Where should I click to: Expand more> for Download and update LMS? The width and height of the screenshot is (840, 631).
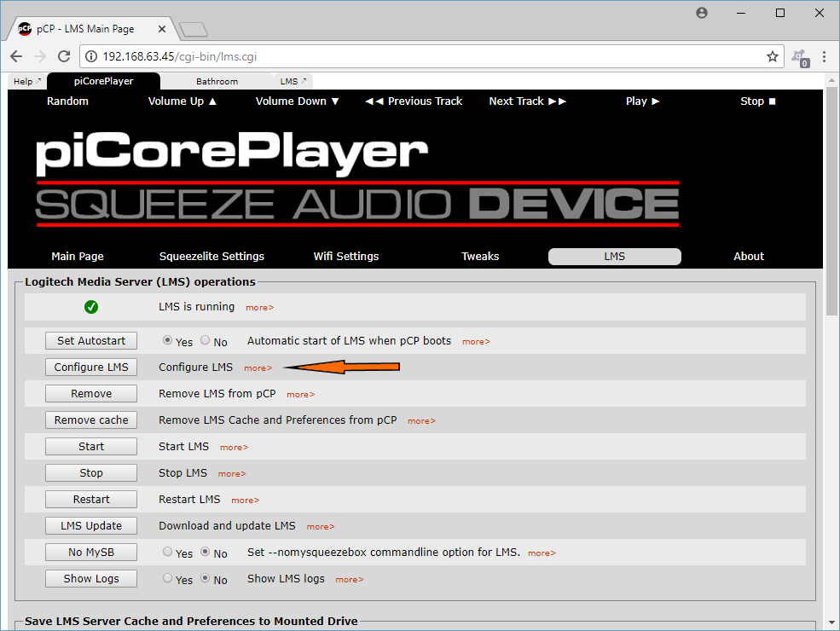pos(321,527)
